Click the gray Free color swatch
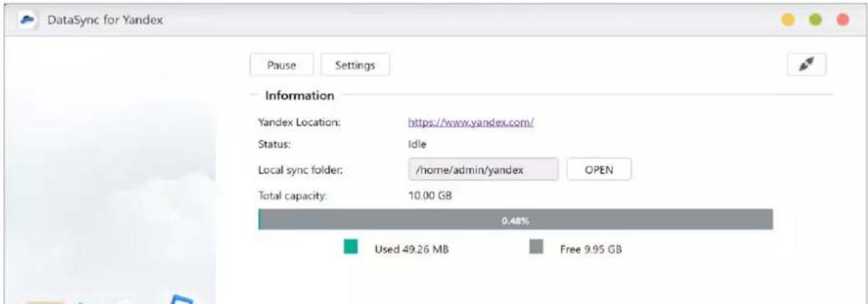This screenshot has width=868, height=304. [x=537, y=247]
